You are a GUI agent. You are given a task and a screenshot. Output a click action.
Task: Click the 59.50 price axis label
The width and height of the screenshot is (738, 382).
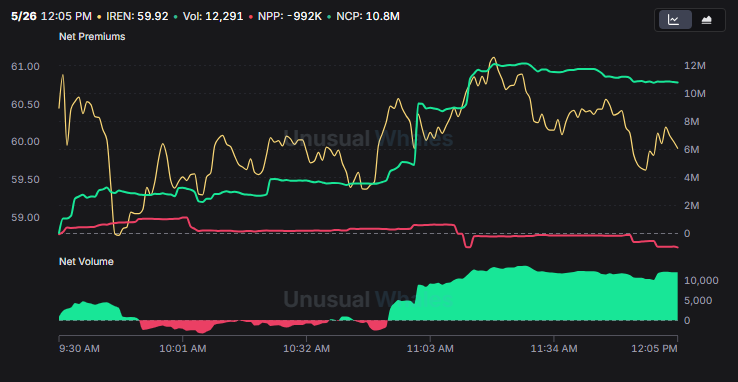point(25,179)
